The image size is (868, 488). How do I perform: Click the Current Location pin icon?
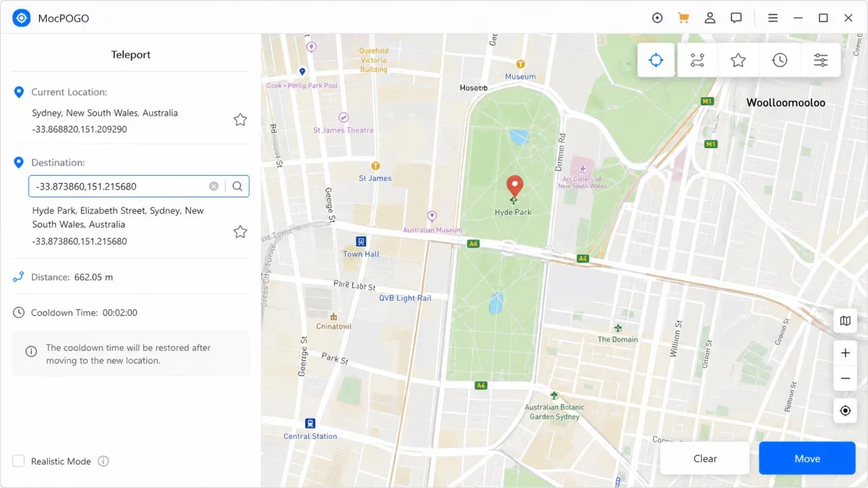click(x=19, y=93)
